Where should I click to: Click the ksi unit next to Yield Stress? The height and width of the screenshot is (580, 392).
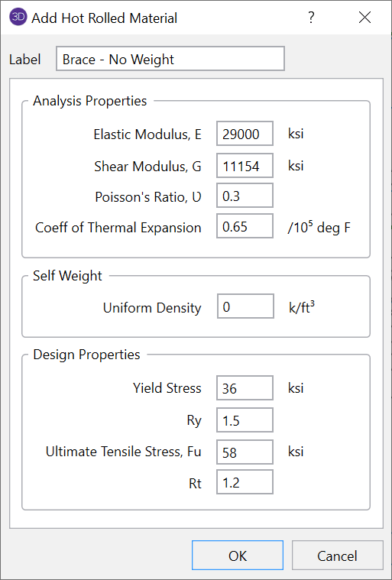pyautogui.click(x=296, y=387)
